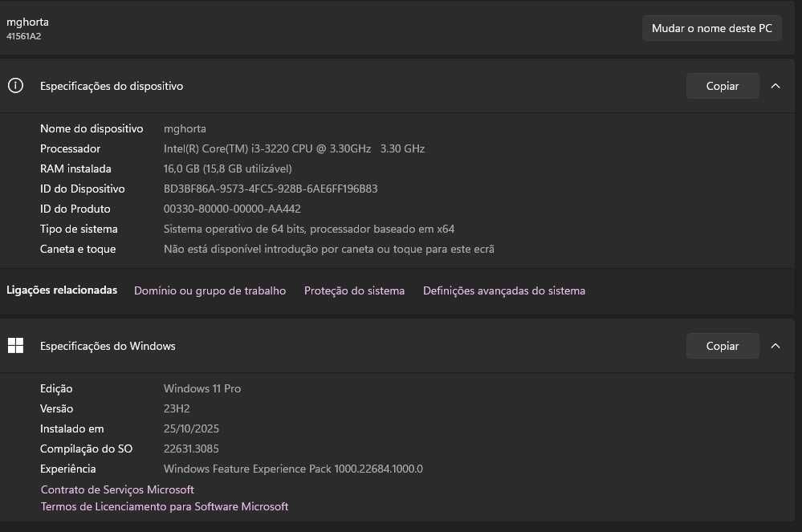
Task: Click the PC name 'mghorta' at the top
Action: click(27, 22)
